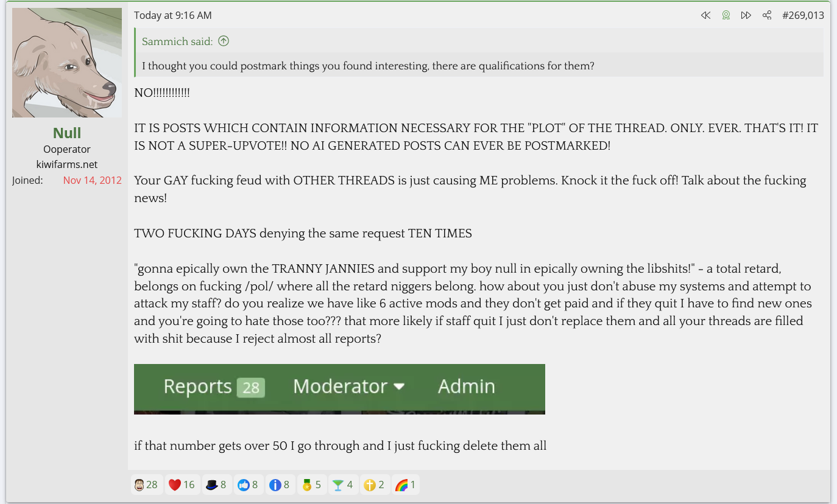Click the yellow cross reaction
Viewport: 837px width, 504px height.
374,485
